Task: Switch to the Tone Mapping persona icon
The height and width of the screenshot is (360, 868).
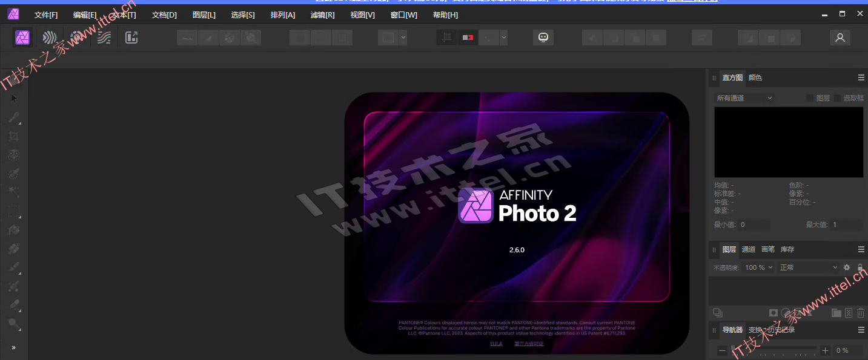Action: tap(104, 38)
